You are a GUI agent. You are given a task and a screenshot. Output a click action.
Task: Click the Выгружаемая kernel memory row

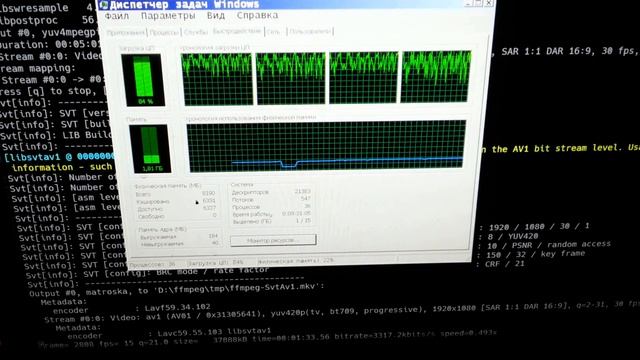179,237
